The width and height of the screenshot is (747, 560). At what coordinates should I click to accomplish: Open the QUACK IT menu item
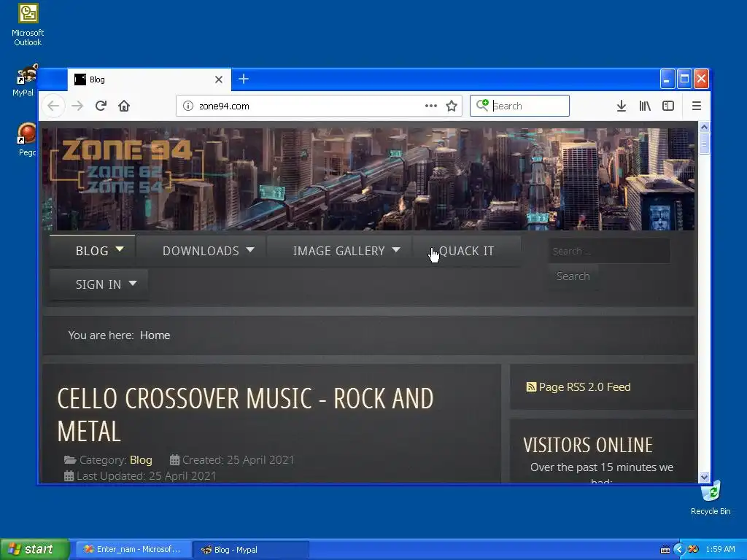466,251
